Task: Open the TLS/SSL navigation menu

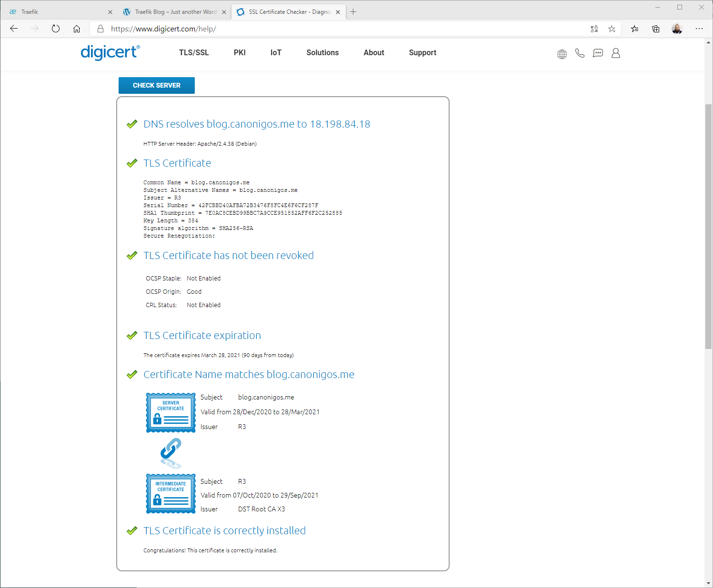Action: coord(194,53)
